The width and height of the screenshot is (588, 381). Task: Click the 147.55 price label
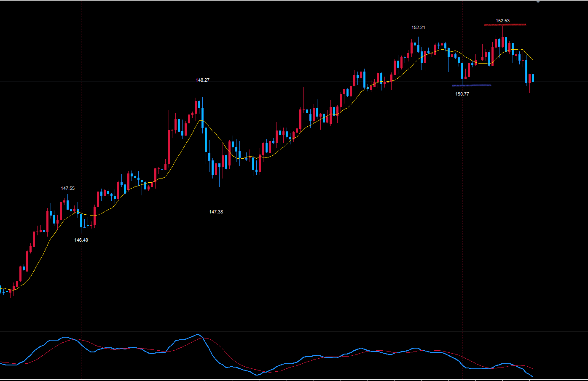67,188
